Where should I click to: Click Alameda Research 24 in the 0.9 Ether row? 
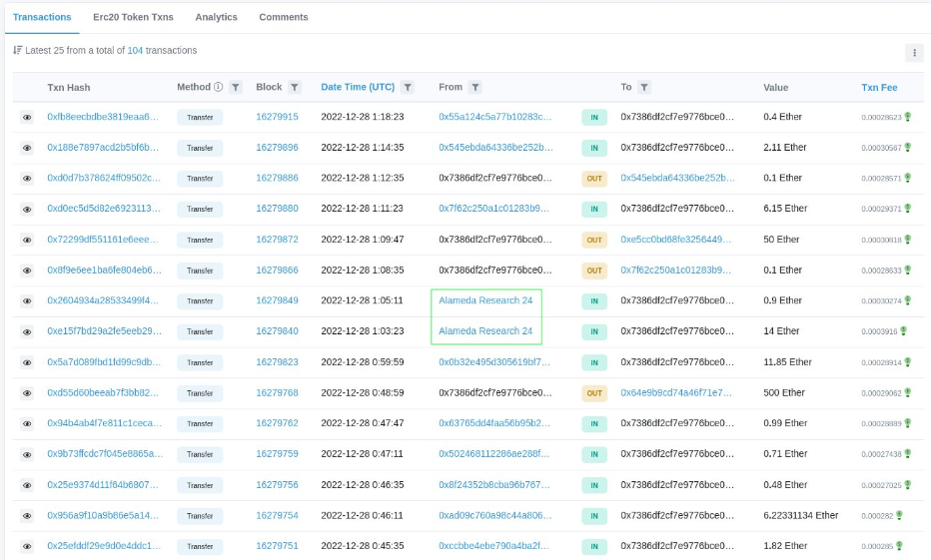click(x=485, y=300)
